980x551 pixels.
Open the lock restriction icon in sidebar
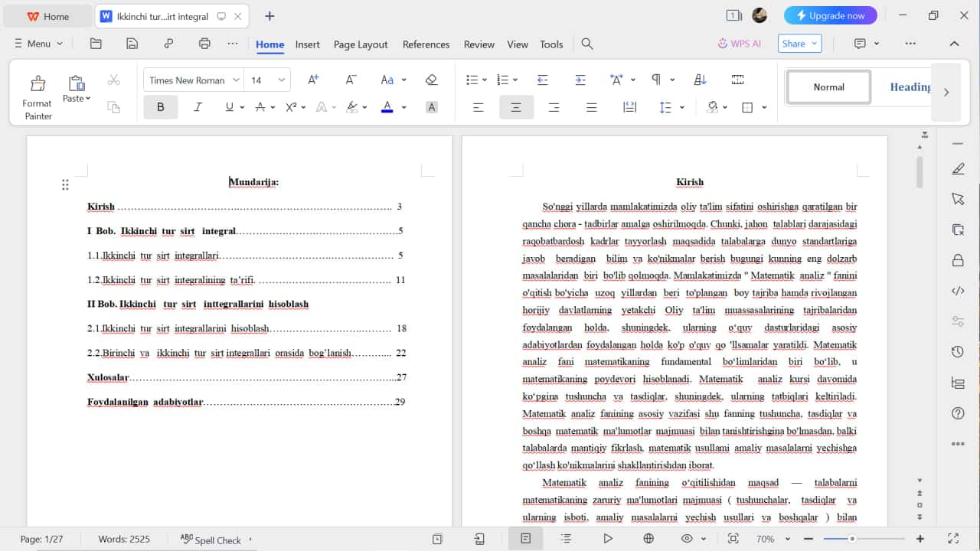(958, 260)
